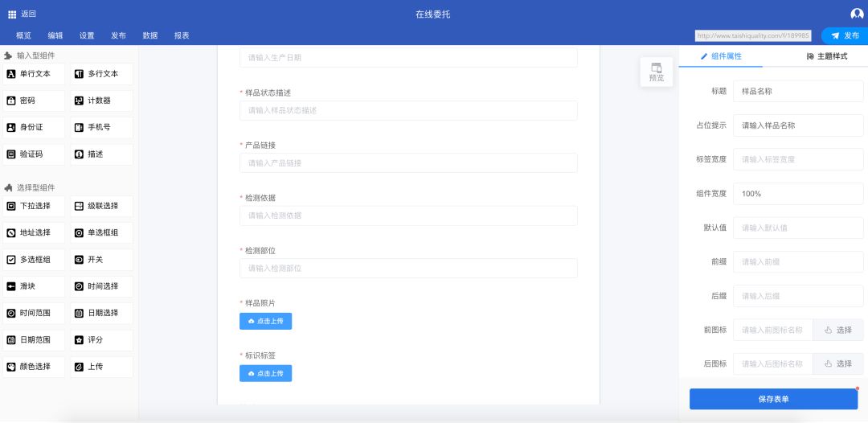Open the 数据 data menu
868x423 pixels.
pyautogui.click(x=150, y=35)
